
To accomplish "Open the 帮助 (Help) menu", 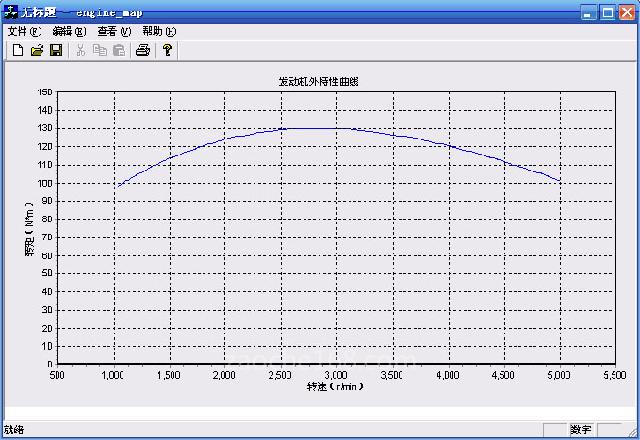I will point(159,31).
